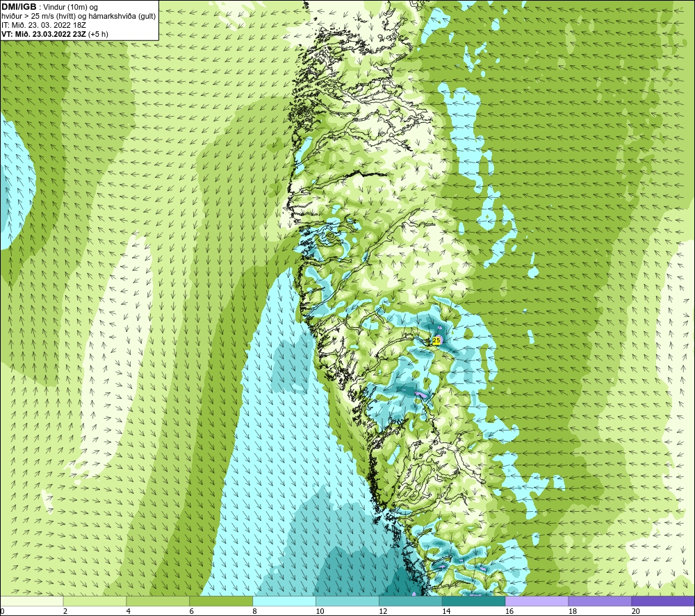Click the legend label '4'

click(x=128, y=611)
